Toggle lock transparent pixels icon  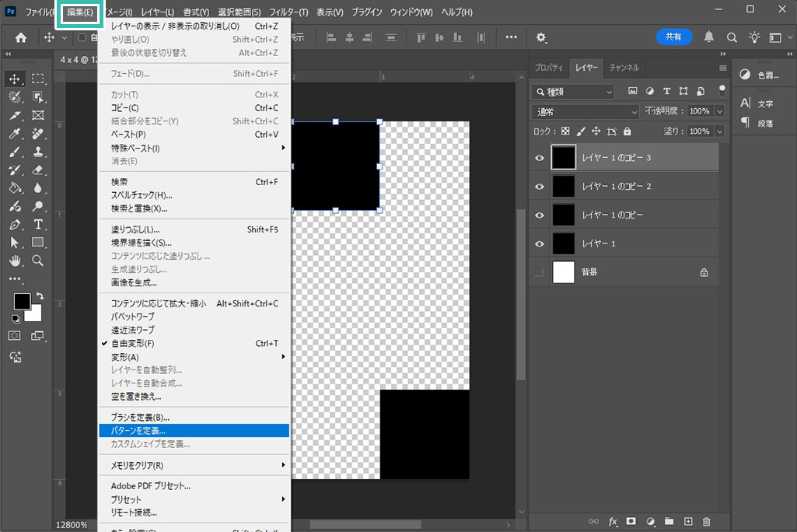tap(565, 131)
